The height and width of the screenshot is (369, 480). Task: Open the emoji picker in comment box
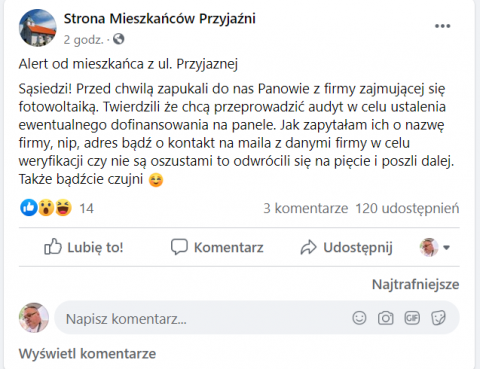click(x=359, y=318)
